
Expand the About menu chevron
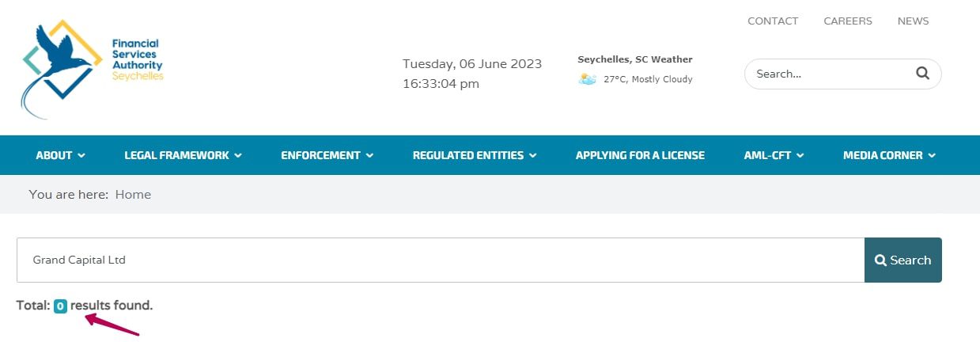click(81, 156)
